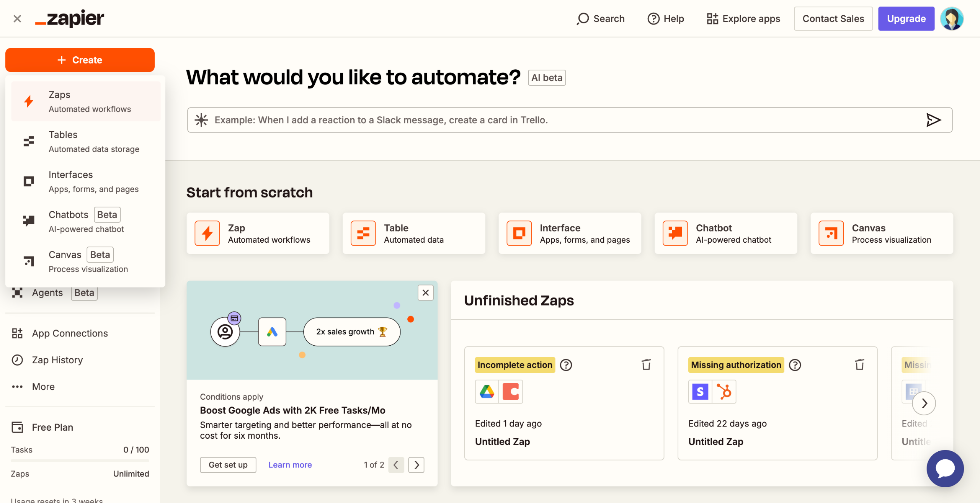980x503 pixels.
Task: Open user profile avatar menu
Action: pos(952,19)
